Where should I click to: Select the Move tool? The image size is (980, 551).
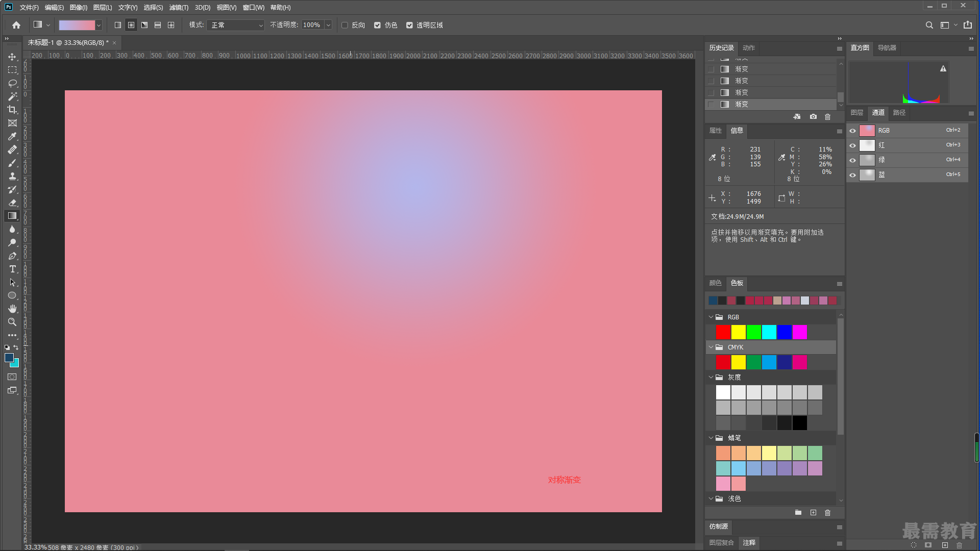12,57
